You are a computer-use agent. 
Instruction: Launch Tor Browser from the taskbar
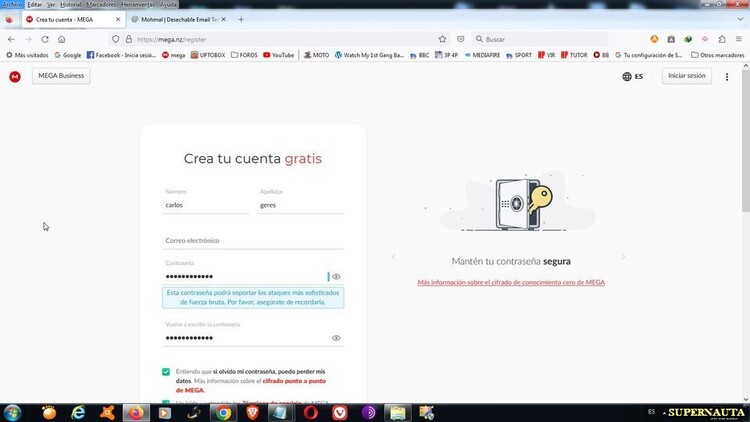click(369, 412)
